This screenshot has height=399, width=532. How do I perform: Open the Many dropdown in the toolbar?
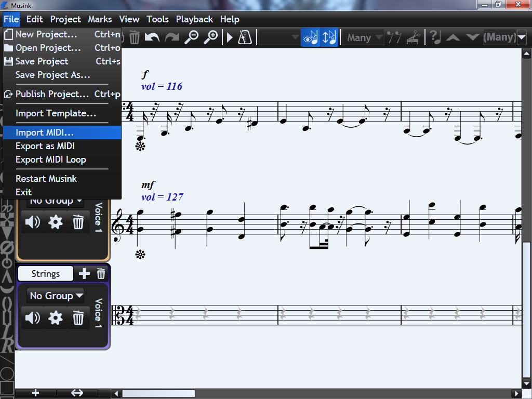click(364, 37)
